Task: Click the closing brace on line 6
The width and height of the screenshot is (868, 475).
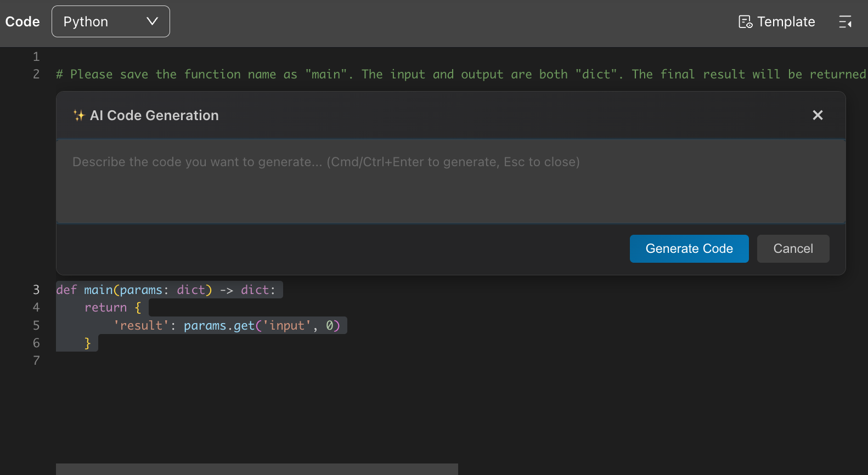Action: click(x=87, y=343)
